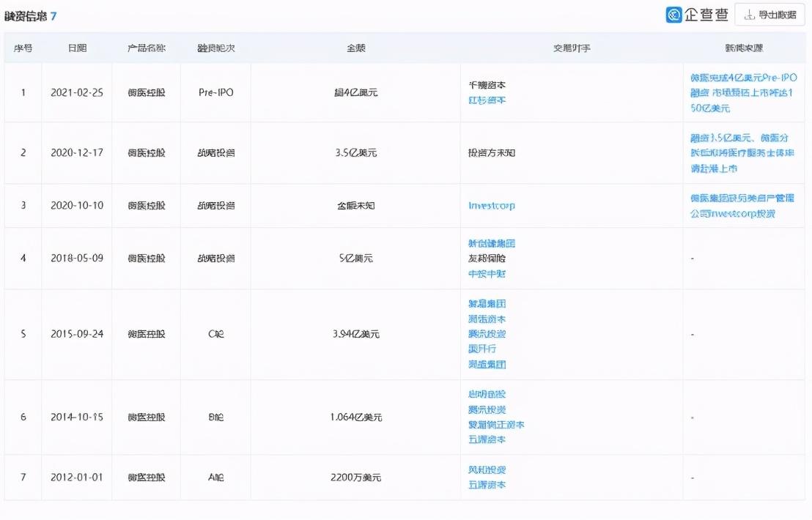812x520 pixels.
Task: Open 五源资本 in the 2012-01-01 row
Action: [x=487, y=485]
